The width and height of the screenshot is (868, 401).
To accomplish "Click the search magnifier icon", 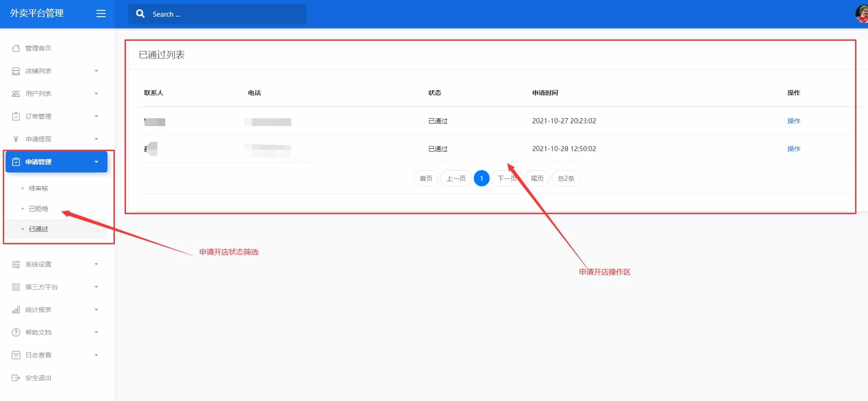I will tap(140, 14).
